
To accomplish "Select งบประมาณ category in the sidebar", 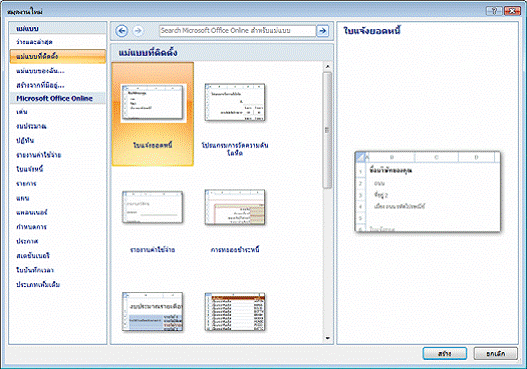I will (31, 126).
